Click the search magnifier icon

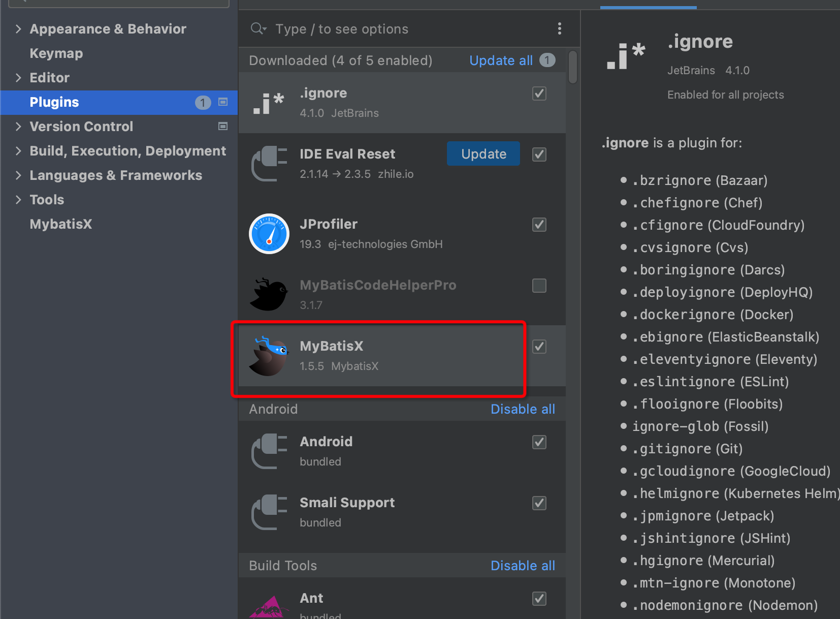tap(258, 28)
